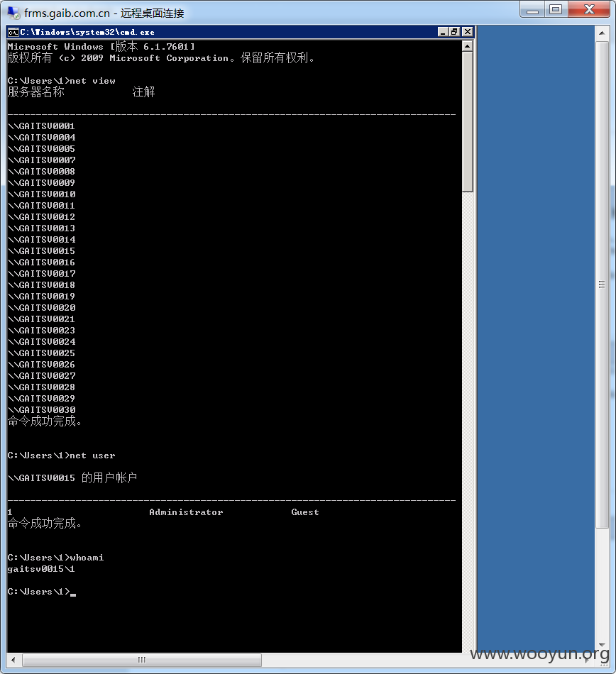Click the \\GAITSV0021 server entry
This screenshot has width=616, height=674.
(x=41, y=319)
